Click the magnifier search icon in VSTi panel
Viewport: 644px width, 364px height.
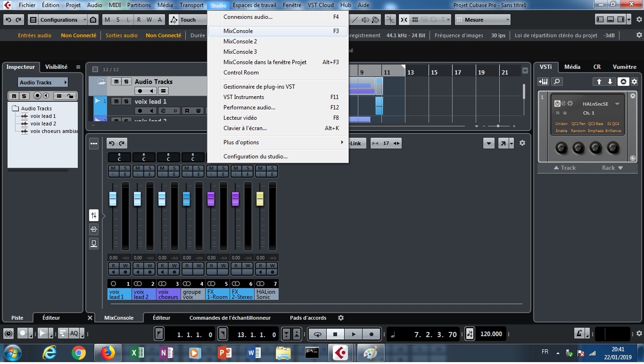[x=557, y=82]
